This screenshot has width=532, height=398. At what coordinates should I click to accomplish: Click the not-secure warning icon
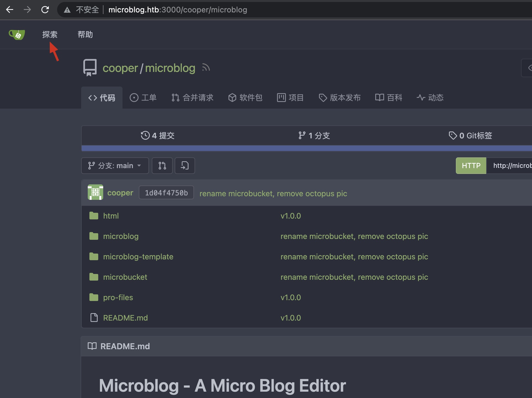(x=67, y=10)
